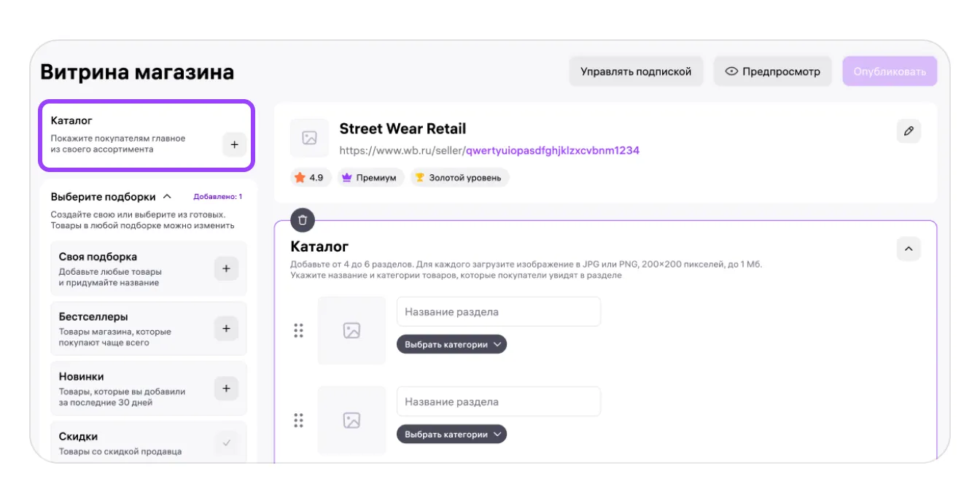The width and height of the screenshot is (980, 503).
Task: Add the Новинки collection with plus icon
Action: pos(226,389)
